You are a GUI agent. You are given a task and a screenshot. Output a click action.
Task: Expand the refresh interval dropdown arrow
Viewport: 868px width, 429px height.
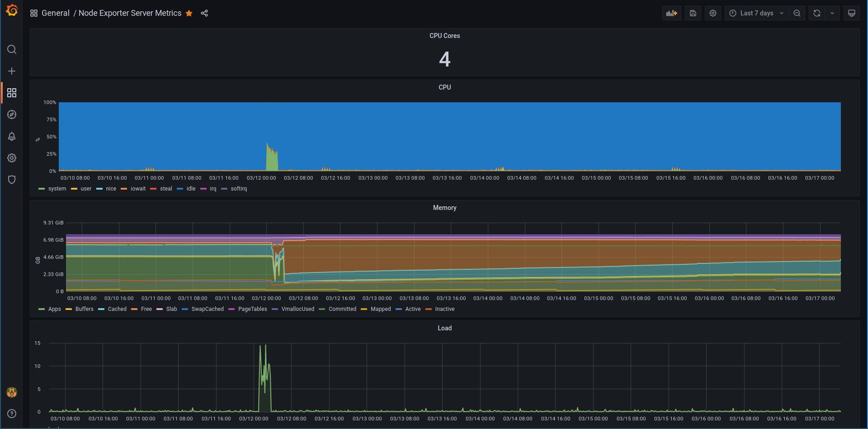pyautogui.click(x=832, y=13)
